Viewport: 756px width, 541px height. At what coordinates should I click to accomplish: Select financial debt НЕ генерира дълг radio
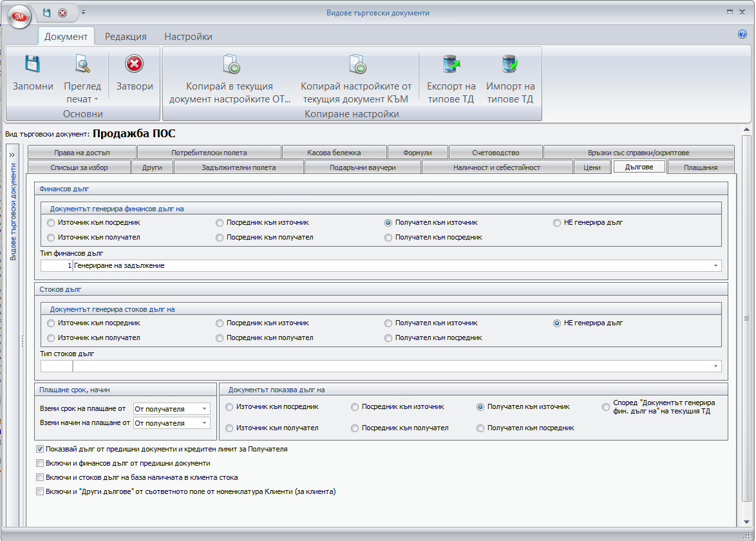click(558, 223)
